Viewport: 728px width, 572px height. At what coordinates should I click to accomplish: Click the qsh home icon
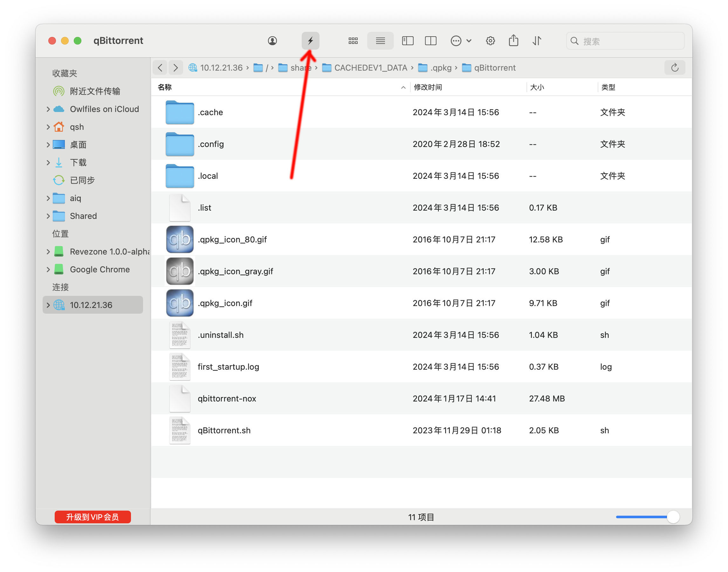coord(59,127)
